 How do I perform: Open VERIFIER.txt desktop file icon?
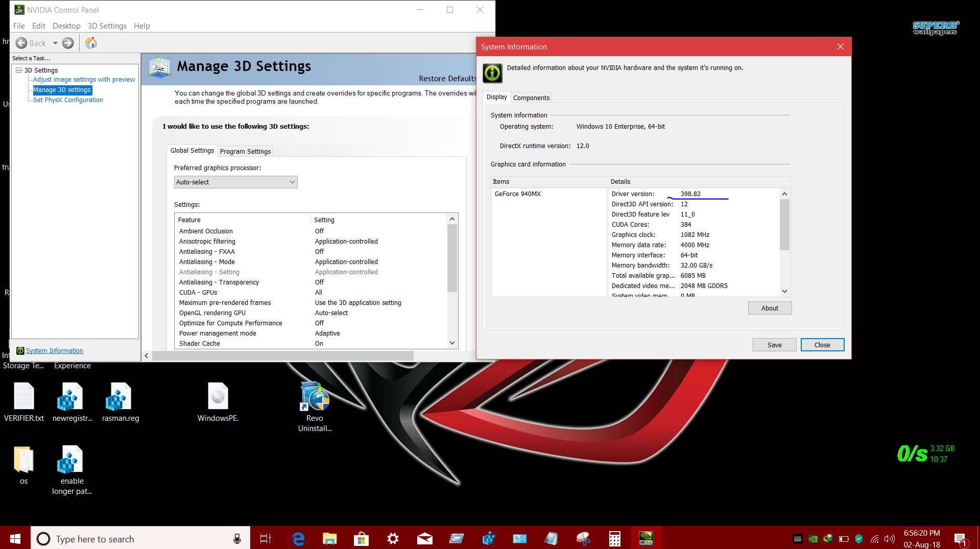click(x=24, y=403)
